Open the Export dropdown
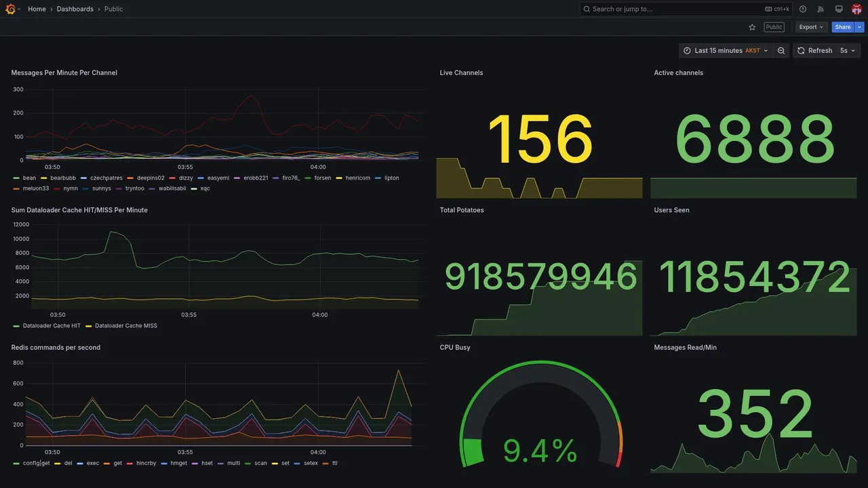Viewport: 868px width, 488px height. click(x=811, y=27)
